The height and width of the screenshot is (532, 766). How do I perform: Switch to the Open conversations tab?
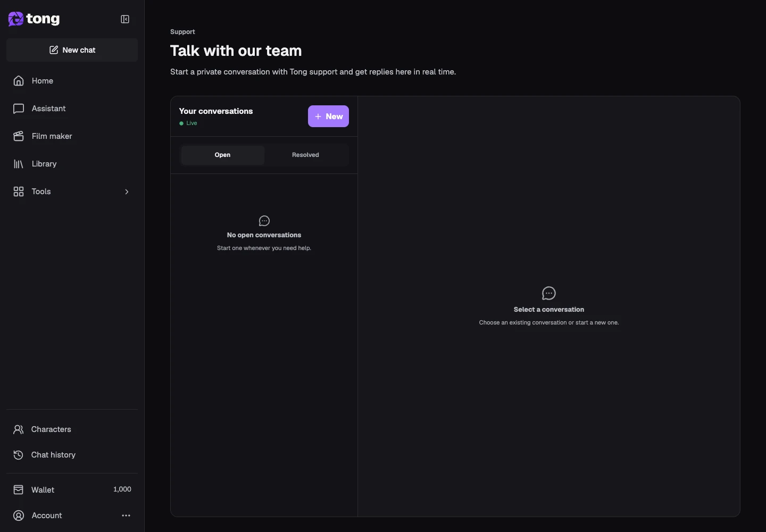coord(222,155)
